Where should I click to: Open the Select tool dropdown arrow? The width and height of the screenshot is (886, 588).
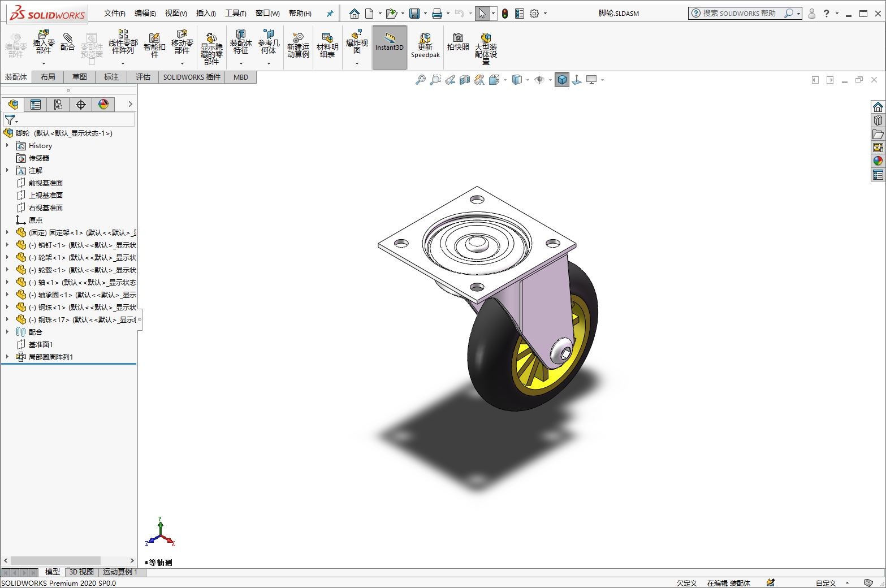point(494,14)
